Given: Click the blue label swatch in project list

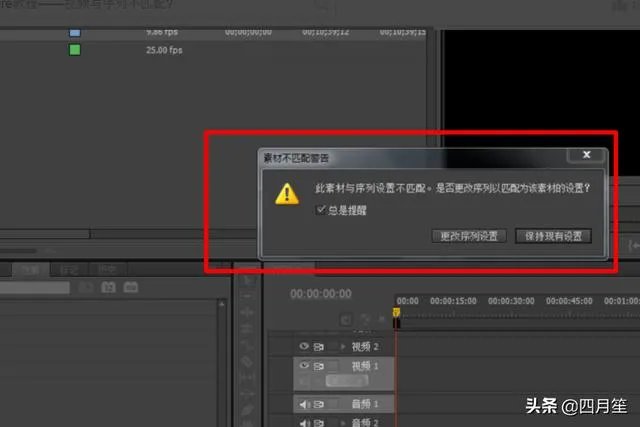Looking at the screenshot, I should click(75, 33).
